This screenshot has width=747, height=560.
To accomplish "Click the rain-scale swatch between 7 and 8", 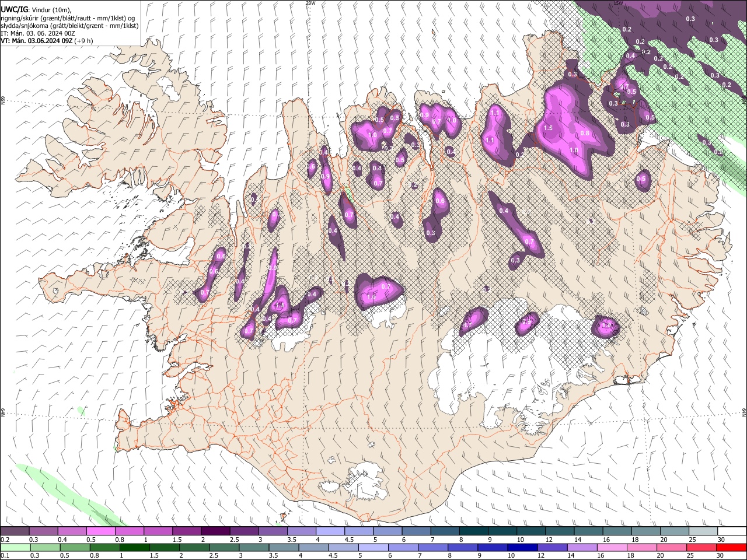I will [432, 547].
